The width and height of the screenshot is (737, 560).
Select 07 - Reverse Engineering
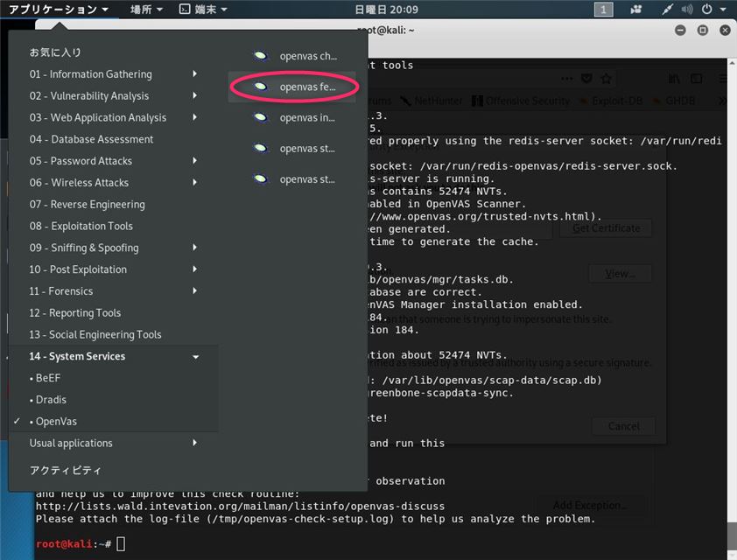[x=87, y=205]
